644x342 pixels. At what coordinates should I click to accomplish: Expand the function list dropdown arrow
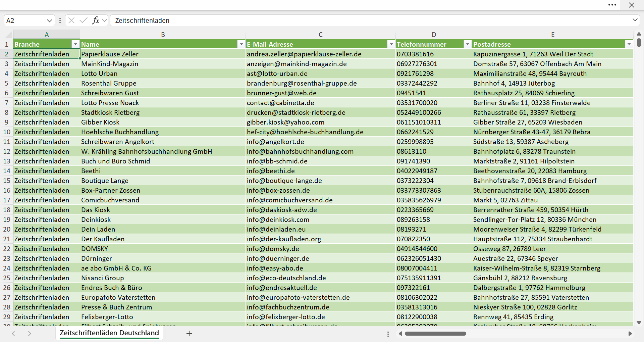(x=104, y=20)
